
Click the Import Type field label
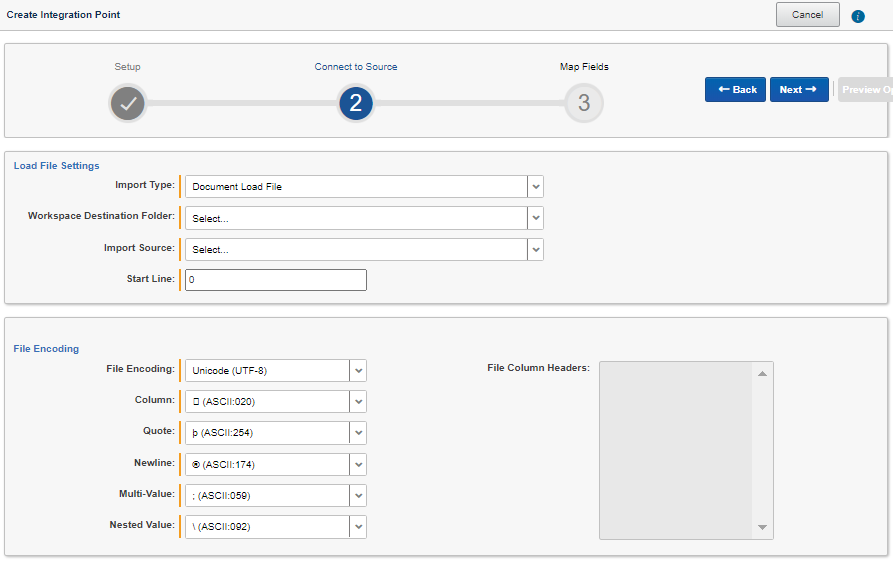145,185
